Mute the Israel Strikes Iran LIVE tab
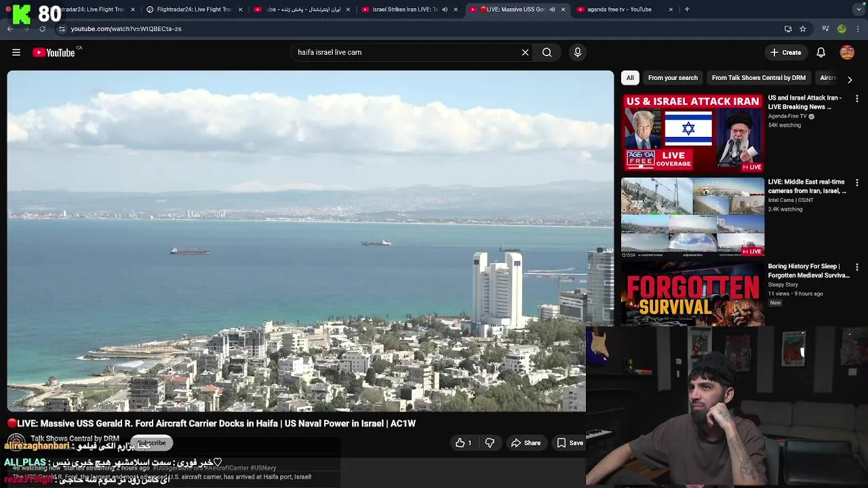The image size is (868, 488). click(x=445, y=9)
